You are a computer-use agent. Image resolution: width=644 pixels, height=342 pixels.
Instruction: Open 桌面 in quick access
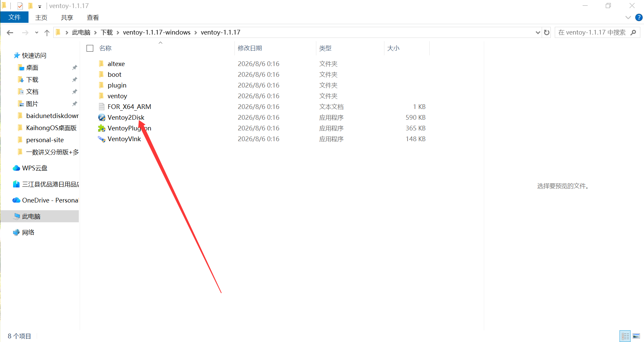[32, 67]
